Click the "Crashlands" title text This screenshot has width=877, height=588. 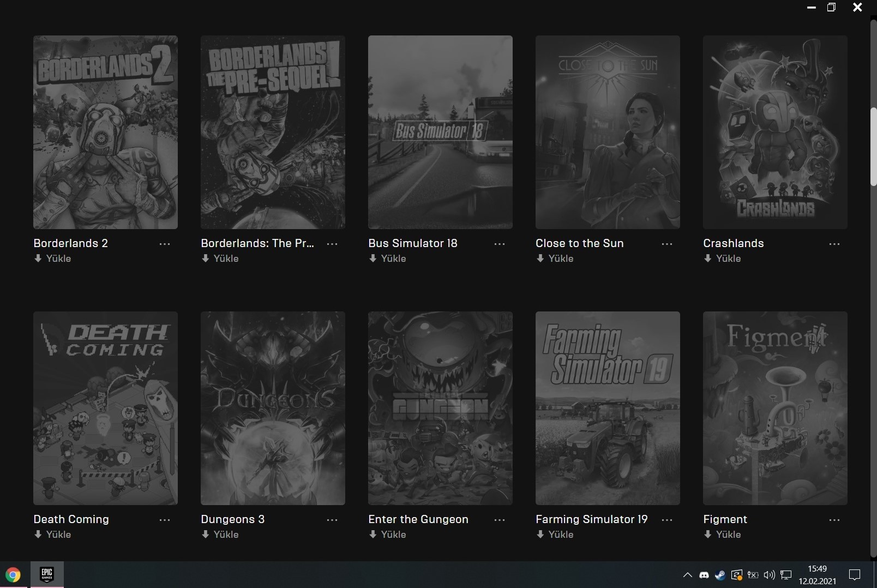coord(734,243)
